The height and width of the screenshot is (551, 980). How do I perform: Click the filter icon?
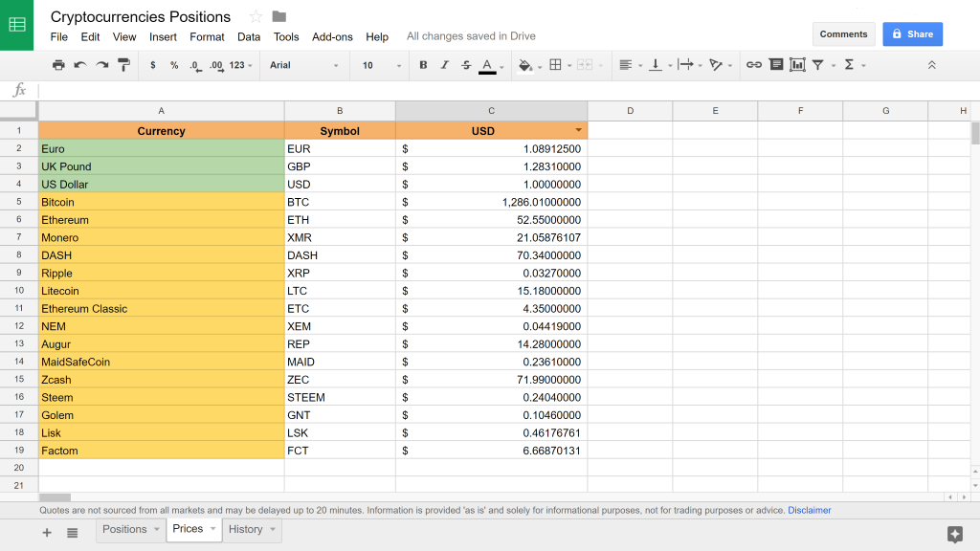tap(817, 65)
